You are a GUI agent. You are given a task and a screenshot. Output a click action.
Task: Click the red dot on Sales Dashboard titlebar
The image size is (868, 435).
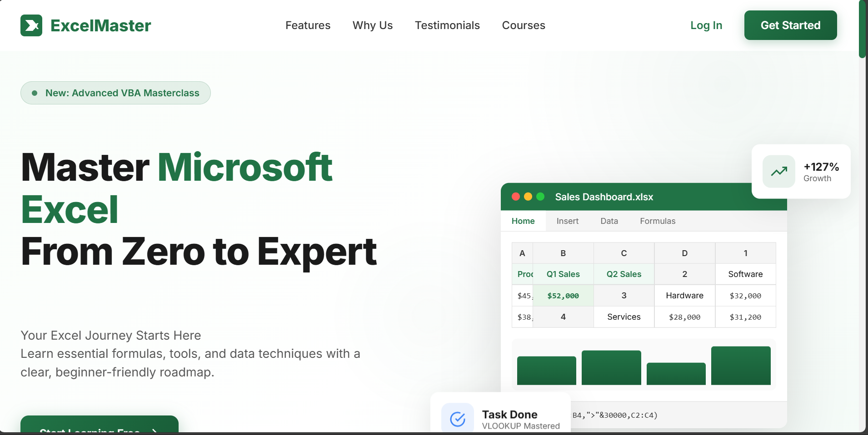pyautogui.click(x=516, y=197)
